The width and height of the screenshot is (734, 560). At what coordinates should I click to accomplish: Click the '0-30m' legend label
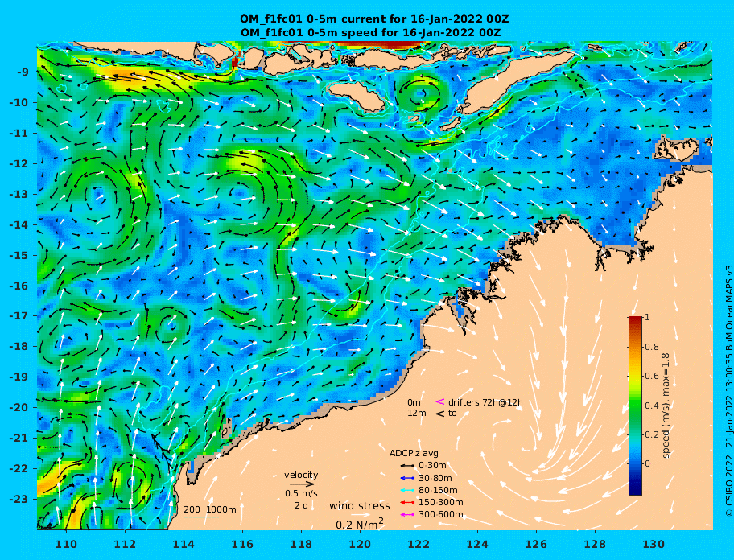tap(432, 466)
